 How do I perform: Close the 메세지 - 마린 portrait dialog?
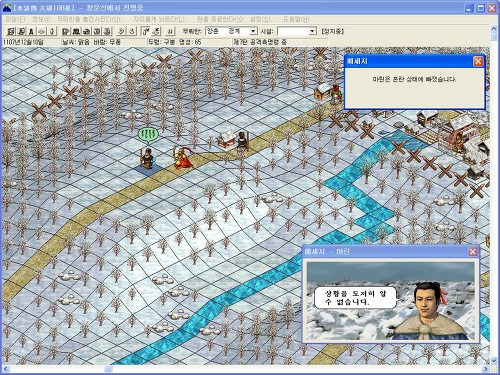point(473,252)
